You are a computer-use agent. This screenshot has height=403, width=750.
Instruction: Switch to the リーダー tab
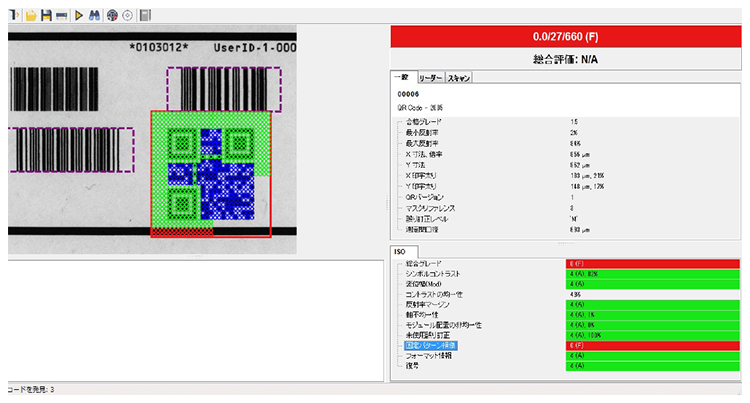point(429,77)
